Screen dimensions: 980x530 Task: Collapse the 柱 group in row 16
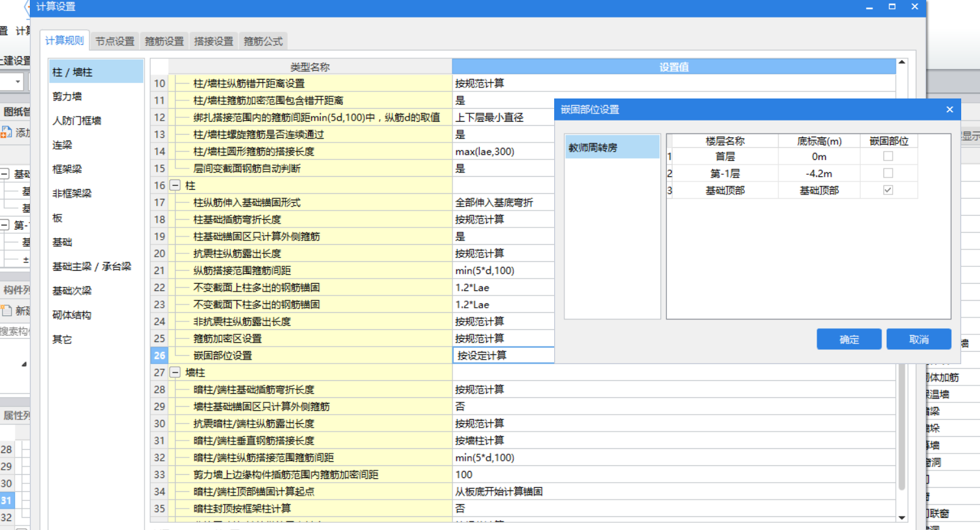[175, 185]
